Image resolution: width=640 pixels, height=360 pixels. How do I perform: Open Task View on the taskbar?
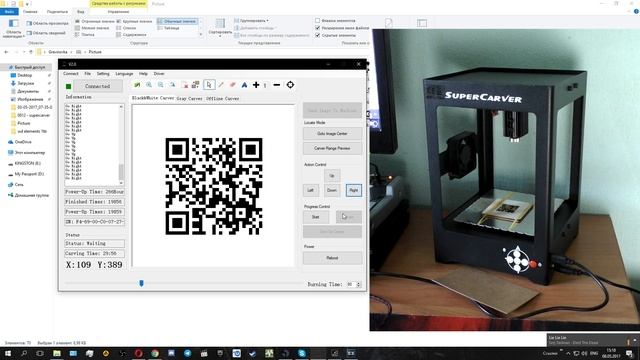click(x=40, y=353)
